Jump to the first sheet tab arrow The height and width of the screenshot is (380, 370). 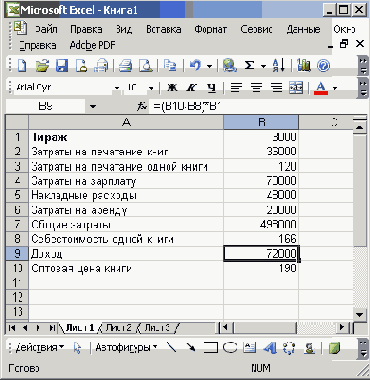pos(12,328)
